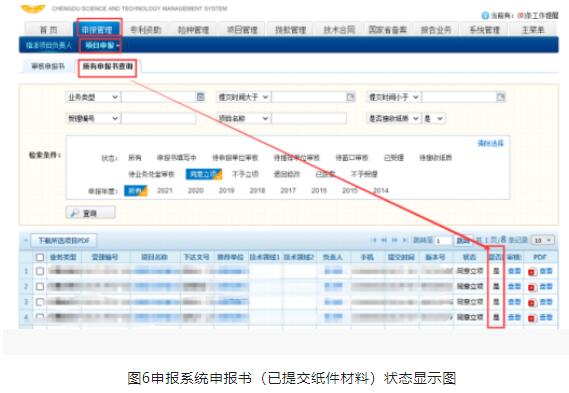Screen dimensions: 569x393
Task: Open the 技术合同 tab
Action: click(x=339, y=30)
